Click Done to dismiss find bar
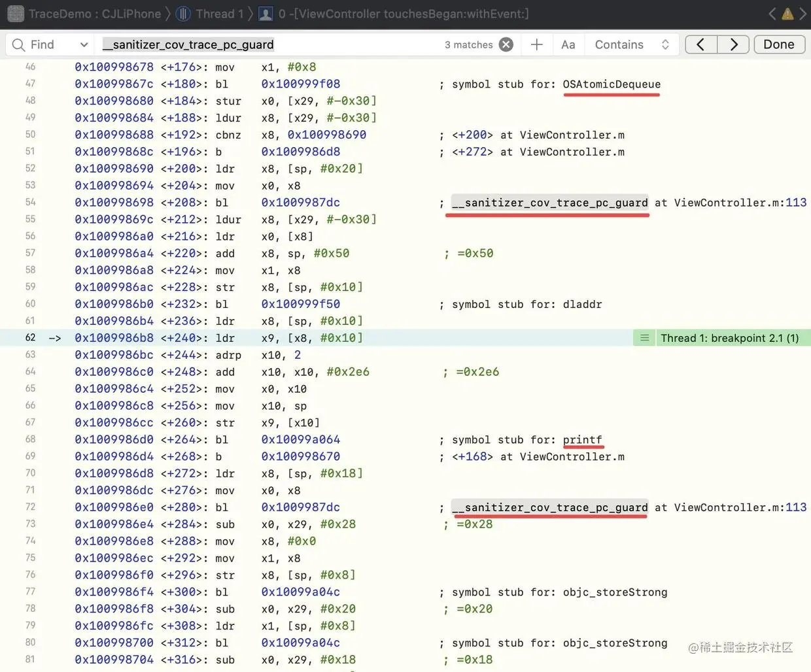The width and height of the screenshot is (811, 672). (x=779, y=44)
